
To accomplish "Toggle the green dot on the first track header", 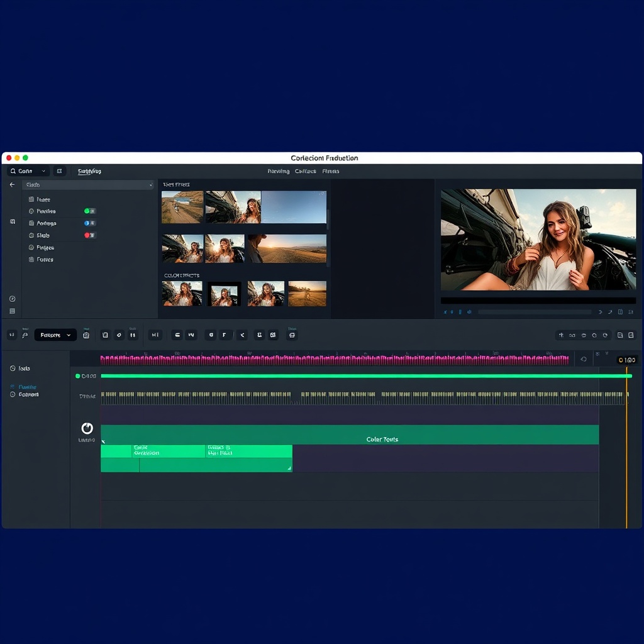I will pos(77,376).
